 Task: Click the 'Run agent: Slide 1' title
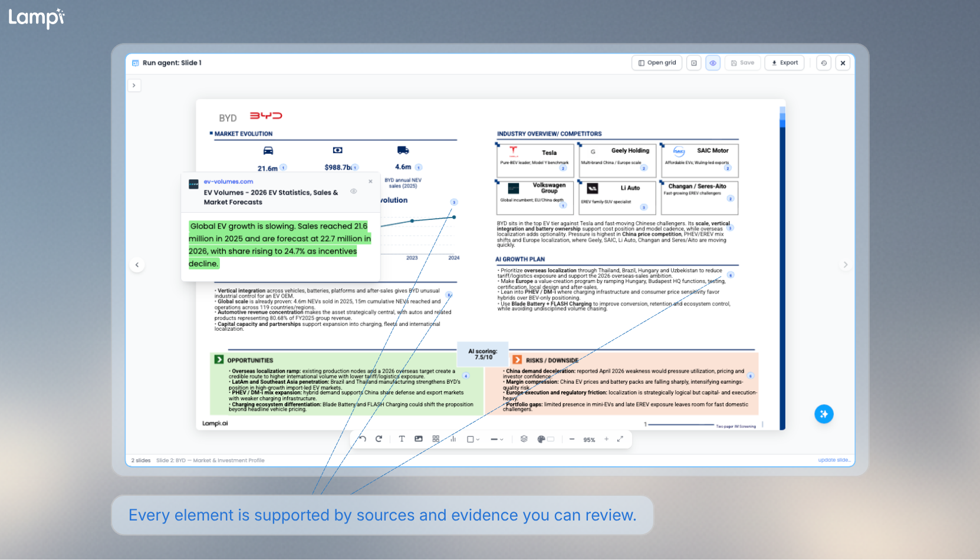coord(172,63)
